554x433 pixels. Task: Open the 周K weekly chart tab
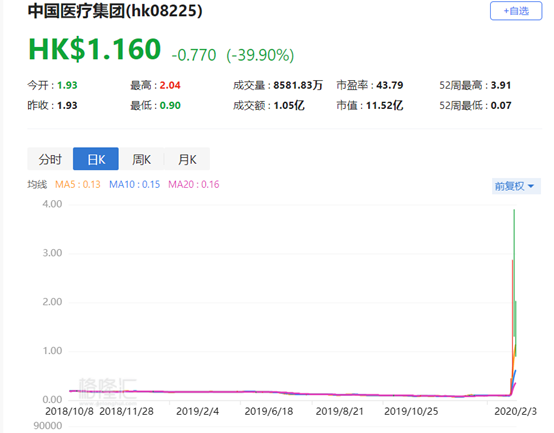[x=141, y=159]
